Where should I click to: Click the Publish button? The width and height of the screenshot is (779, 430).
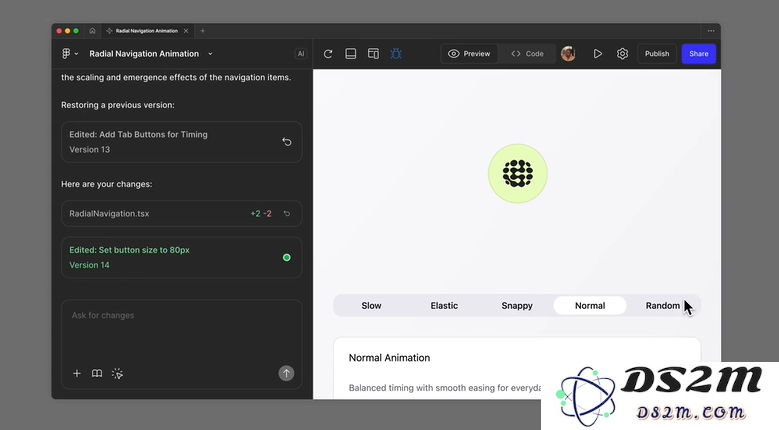(657, 54)
